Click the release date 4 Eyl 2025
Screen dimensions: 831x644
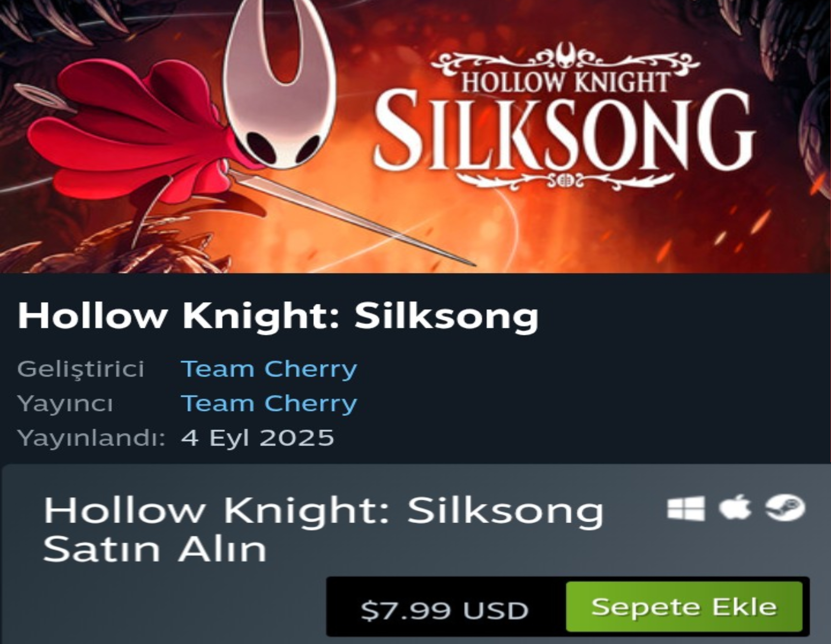258,437
